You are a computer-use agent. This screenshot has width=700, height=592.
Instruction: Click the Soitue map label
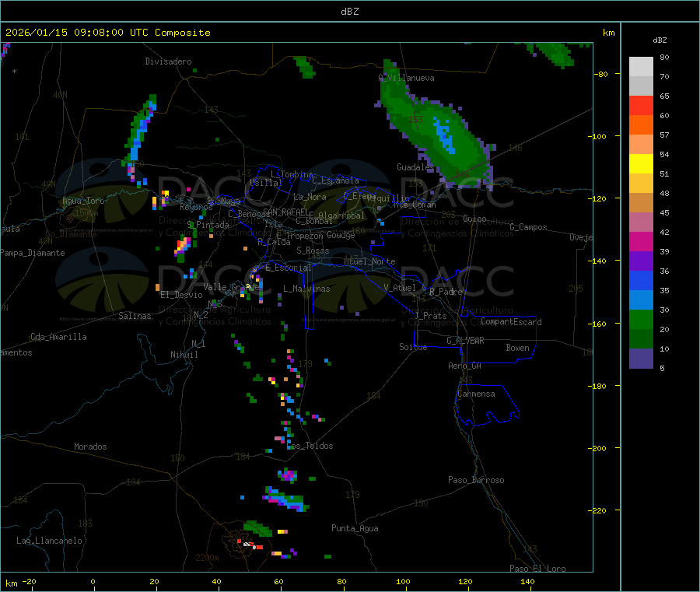[413, 347]
